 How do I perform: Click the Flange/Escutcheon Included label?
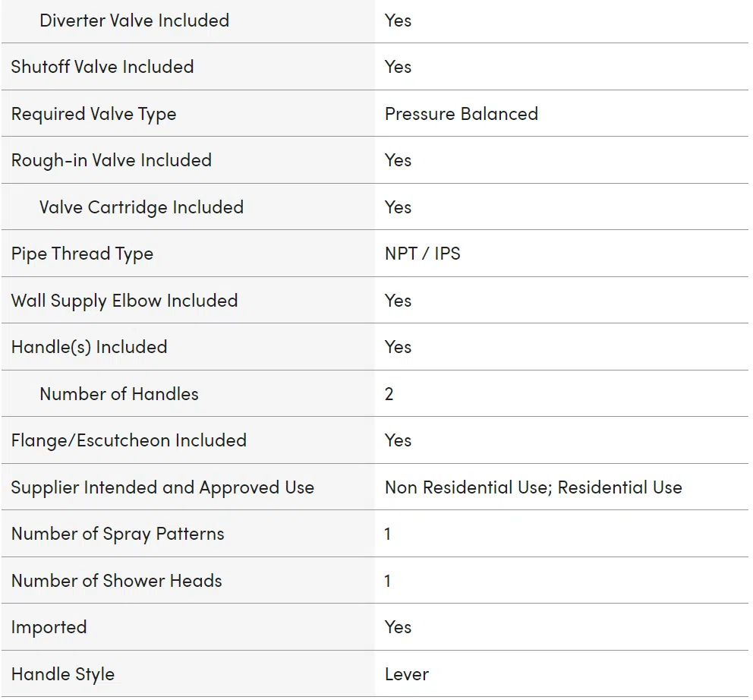coord(129,440)
